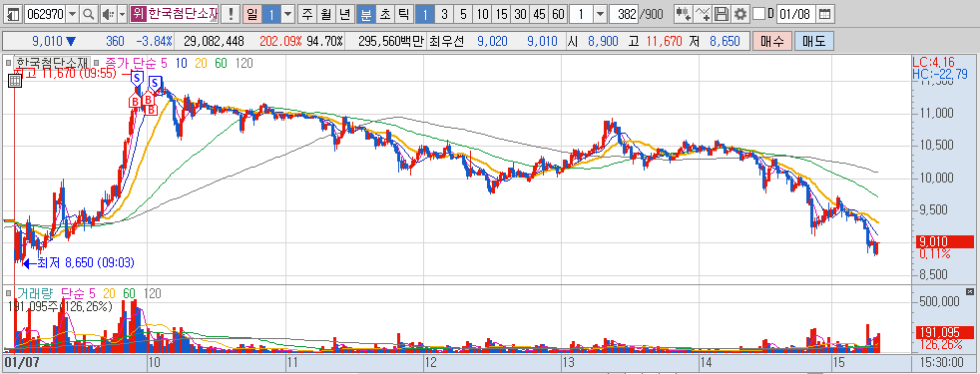
Task: Select the 분 minute chart
Action: click(x=366, y=13)
